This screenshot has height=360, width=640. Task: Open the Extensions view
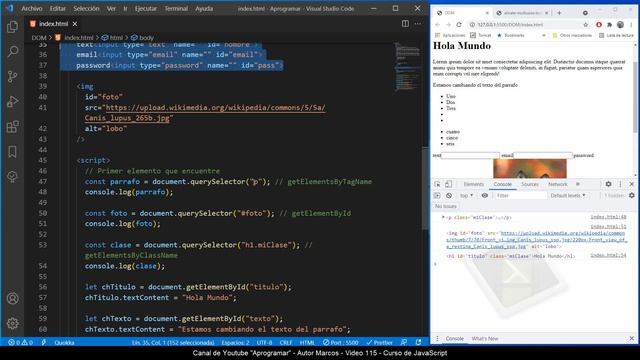point(13,127)
